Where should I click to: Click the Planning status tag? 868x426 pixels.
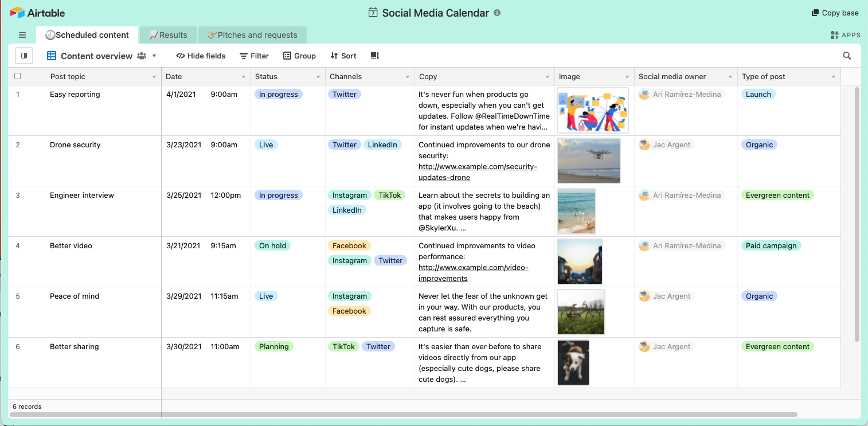[273, 346]
